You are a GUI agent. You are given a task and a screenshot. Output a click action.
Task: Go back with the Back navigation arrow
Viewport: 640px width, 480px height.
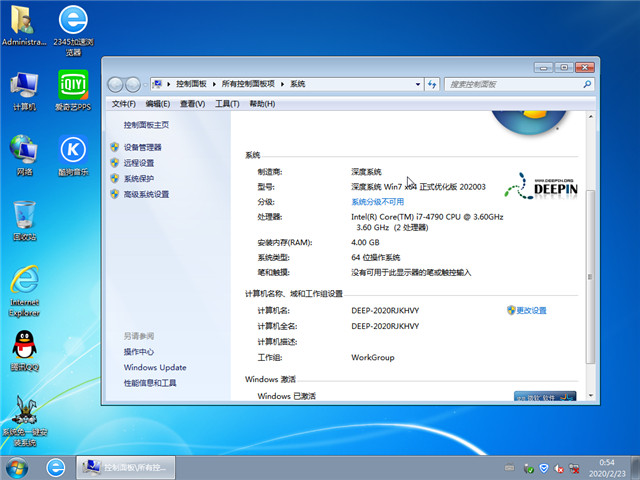pos(116,84)
